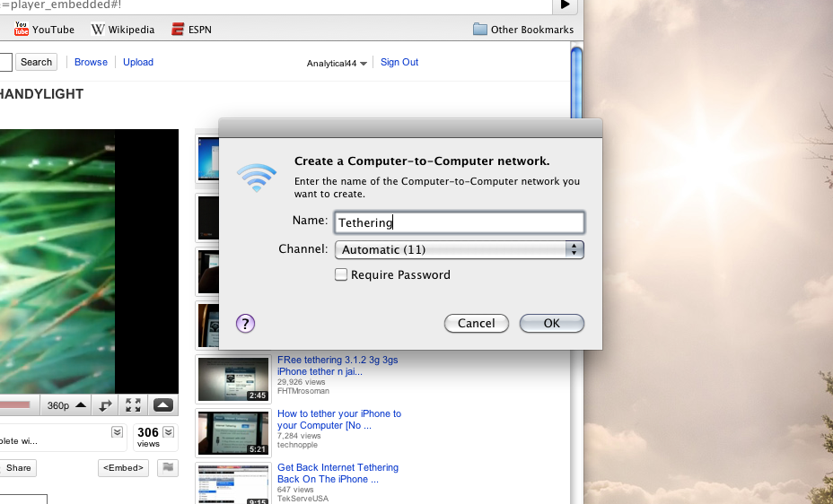
Task: Click the video progress bar
Action: 15,404
